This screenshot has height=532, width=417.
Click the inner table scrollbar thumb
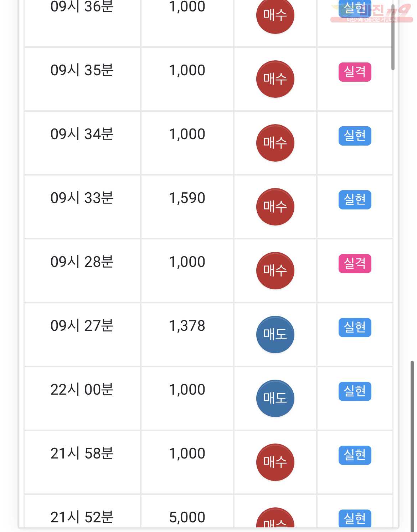tap(393, 37)
